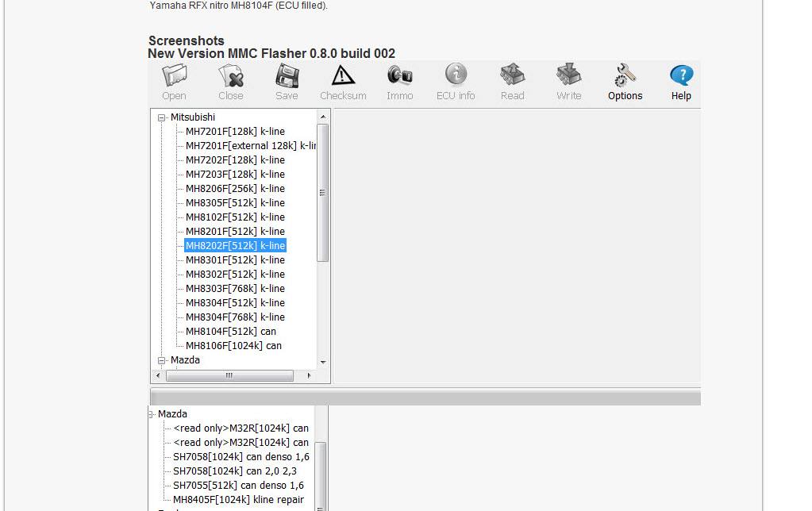Collapse the Mazda node in upper tree
The width and height of the screenshot is (812, 511).
(162, 360)
